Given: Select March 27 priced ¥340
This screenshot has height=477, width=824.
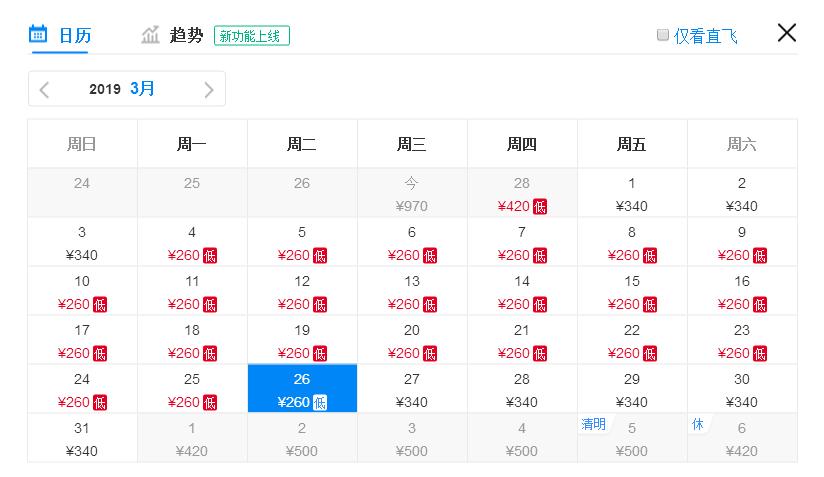Looking at the screenshot, I should (412, 389).
